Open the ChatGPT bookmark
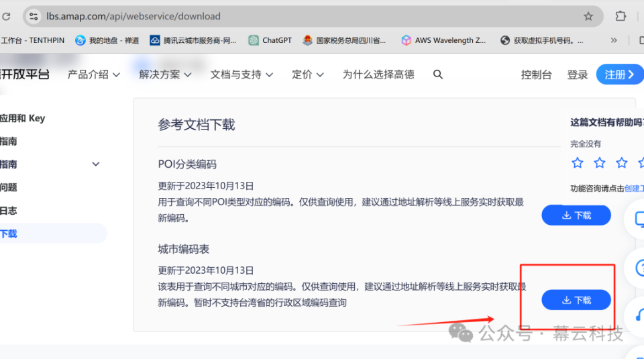The height and width of the screenshot is (359, 644). pos(270,40)
